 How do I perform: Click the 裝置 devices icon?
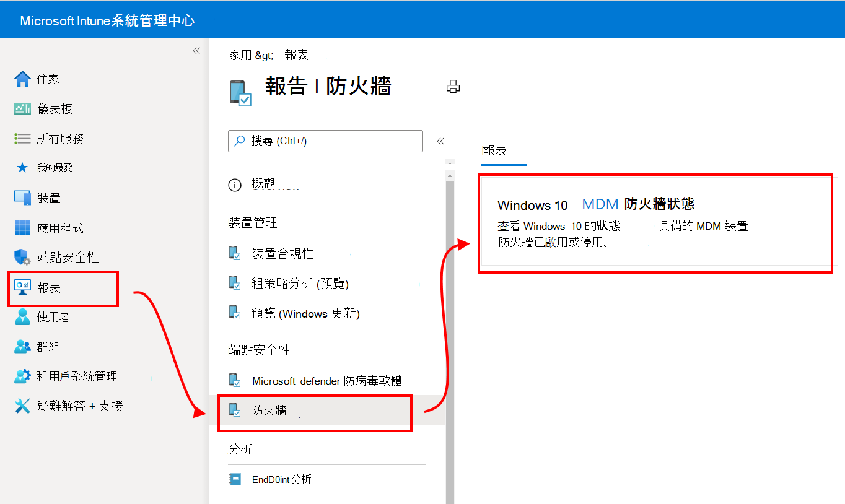(x=22, y=198)
